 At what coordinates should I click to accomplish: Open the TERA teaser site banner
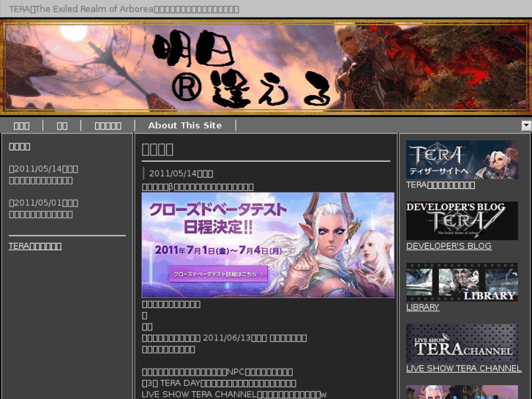(462, 160)
